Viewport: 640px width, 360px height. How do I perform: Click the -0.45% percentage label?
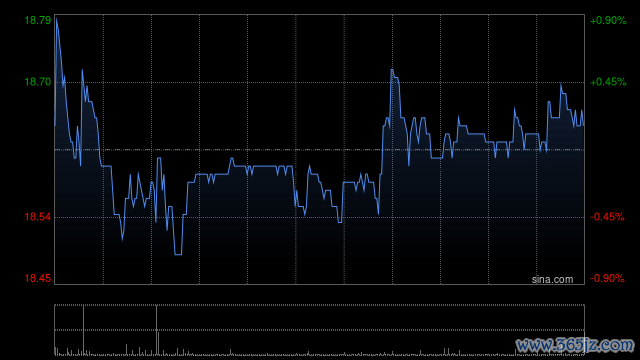point(607,217)
